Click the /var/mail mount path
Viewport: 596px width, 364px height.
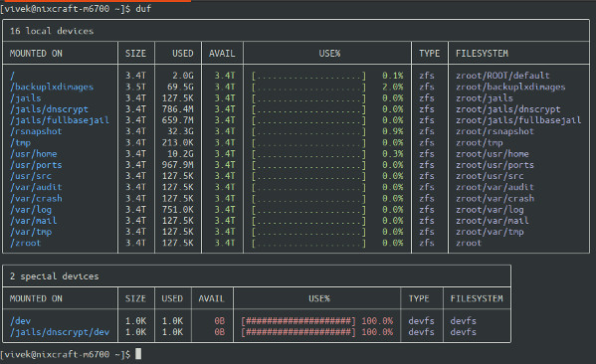tap(34, 221)
